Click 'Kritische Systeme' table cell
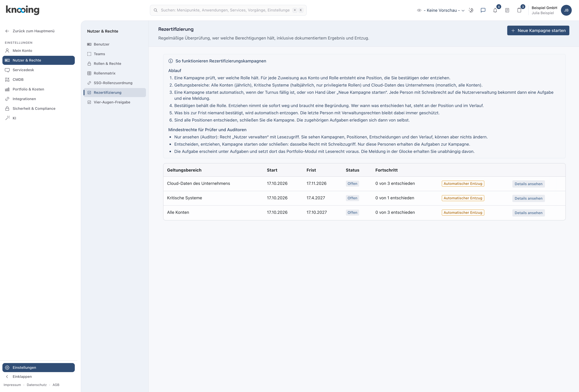579x392 pixels. click(x=185, y=198)
